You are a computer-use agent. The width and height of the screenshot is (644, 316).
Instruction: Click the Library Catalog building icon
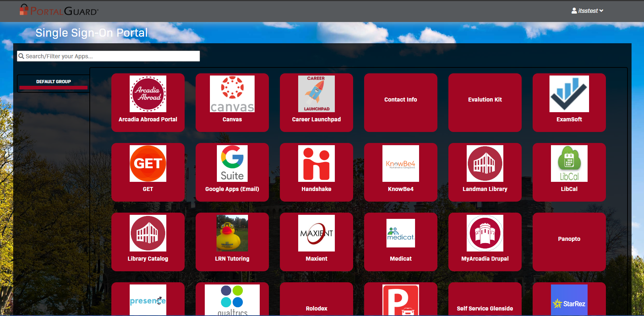point(148,233)
